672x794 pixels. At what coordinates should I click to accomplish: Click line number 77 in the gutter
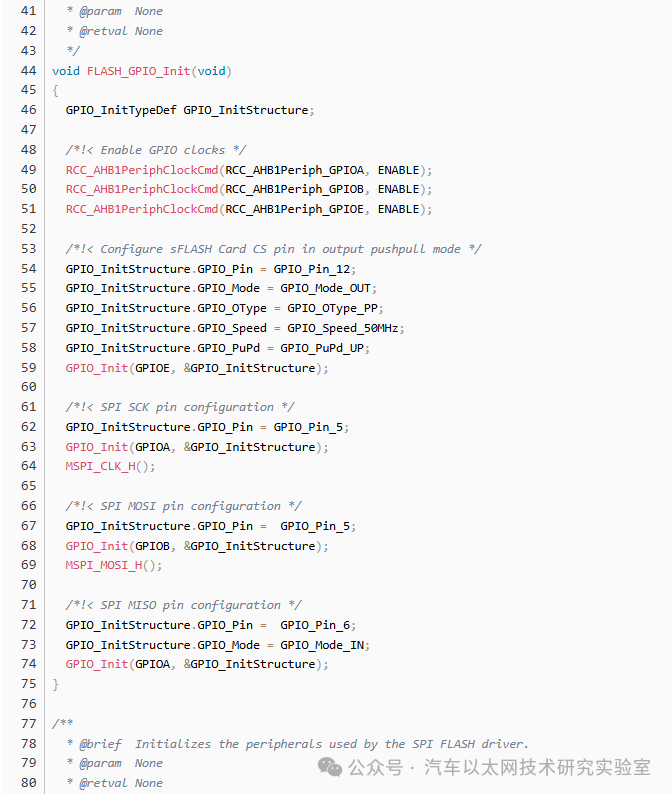pos(29,724)
